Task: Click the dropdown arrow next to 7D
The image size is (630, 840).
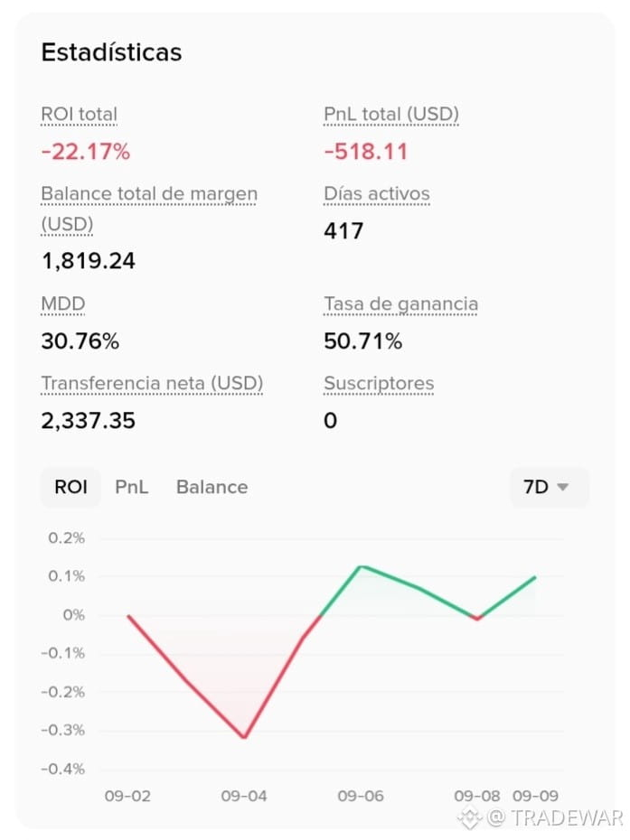Action: tap(562, 487)
